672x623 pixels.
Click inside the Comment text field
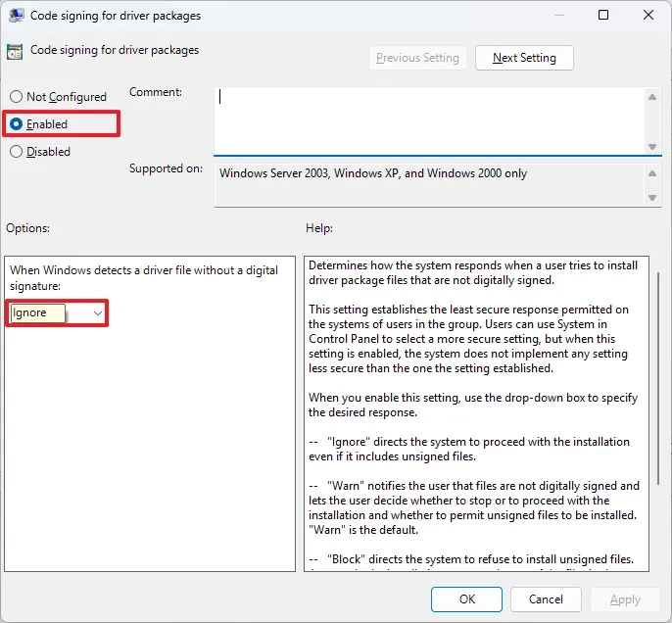point(430,120)
